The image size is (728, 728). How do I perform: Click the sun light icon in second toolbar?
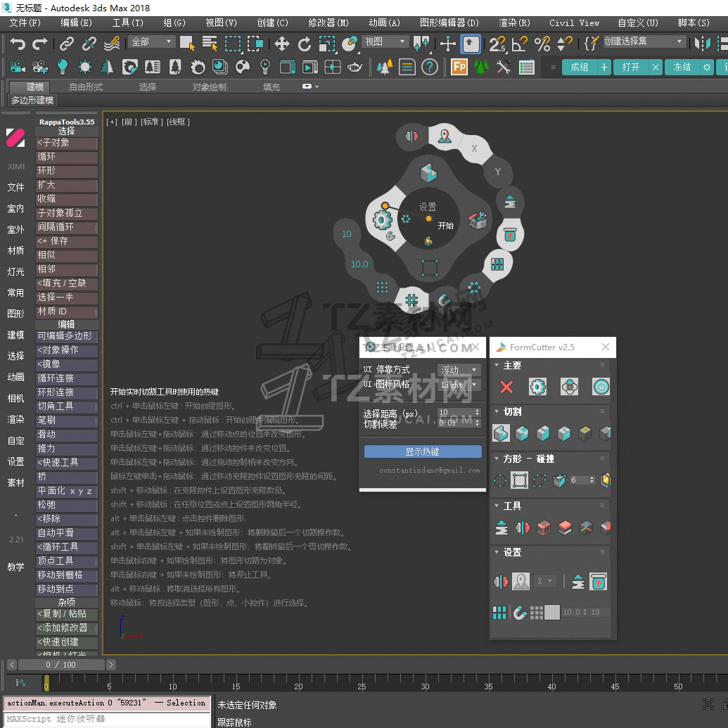(84, 68)
